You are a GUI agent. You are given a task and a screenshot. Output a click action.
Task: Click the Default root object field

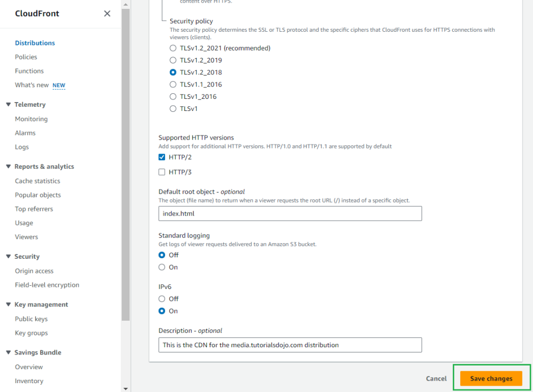pos(290,213)
